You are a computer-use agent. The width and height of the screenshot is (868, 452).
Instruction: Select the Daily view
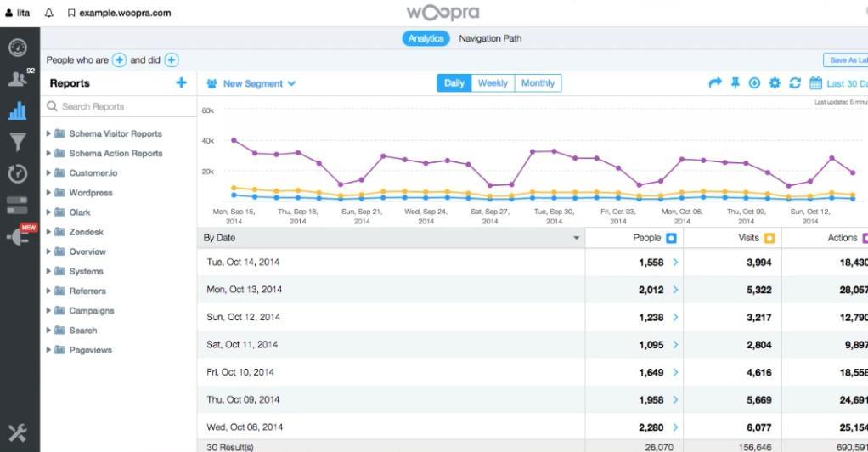(x=454, y=83)
